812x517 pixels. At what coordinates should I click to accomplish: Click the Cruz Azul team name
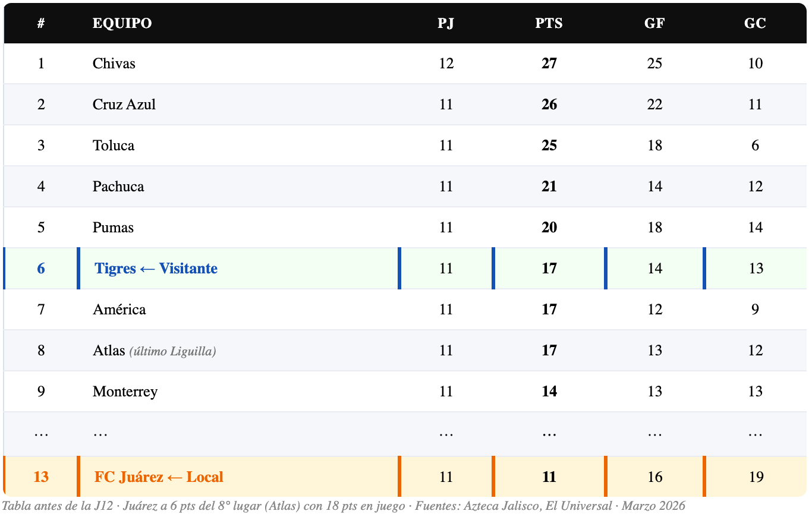[x=124, y=105]
